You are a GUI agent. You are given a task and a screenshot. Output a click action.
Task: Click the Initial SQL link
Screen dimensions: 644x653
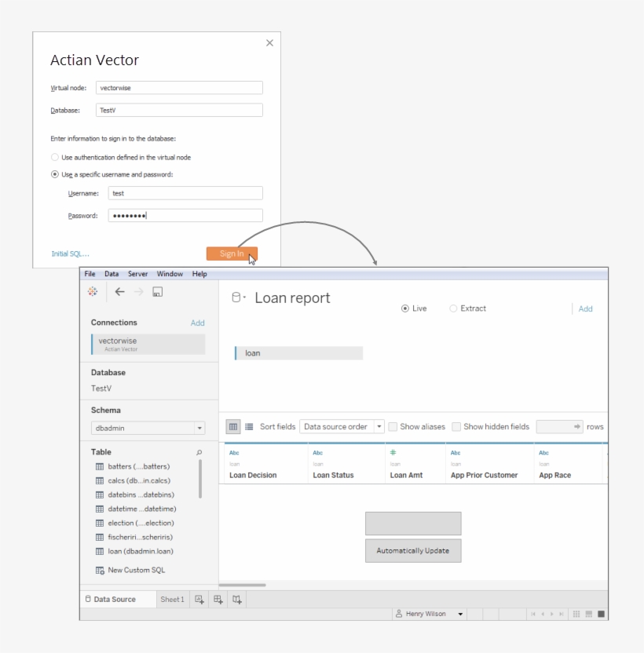[x=70, y=254]
